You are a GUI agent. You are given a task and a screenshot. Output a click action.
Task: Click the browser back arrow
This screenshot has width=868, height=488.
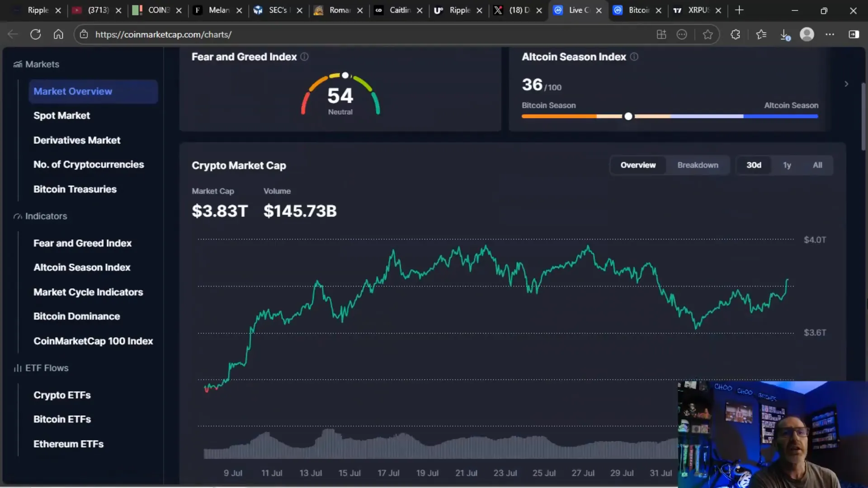(13, 34)
